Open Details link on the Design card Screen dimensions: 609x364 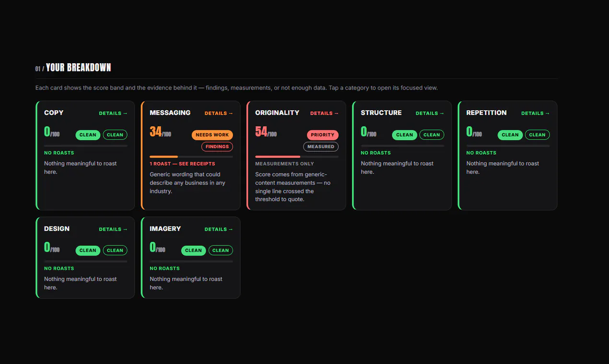click(113, 229)
